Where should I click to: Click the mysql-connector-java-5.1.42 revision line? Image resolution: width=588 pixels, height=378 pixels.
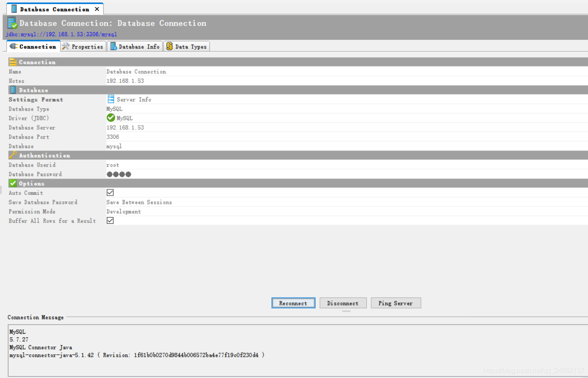(137, 355)
